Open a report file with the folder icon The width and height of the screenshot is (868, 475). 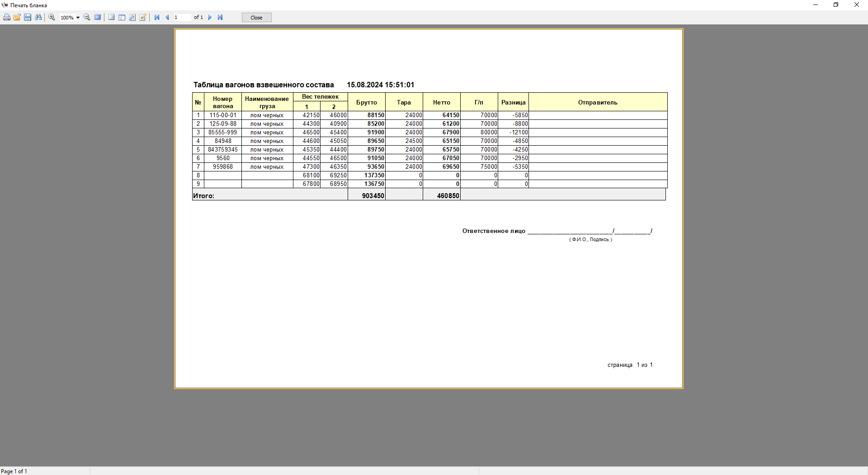coord(17,18)
